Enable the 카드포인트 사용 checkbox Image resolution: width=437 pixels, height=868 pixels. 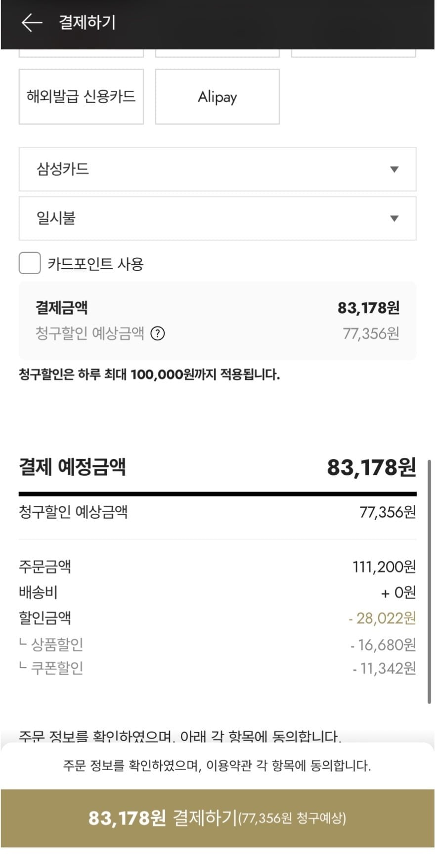pos(30,263)
